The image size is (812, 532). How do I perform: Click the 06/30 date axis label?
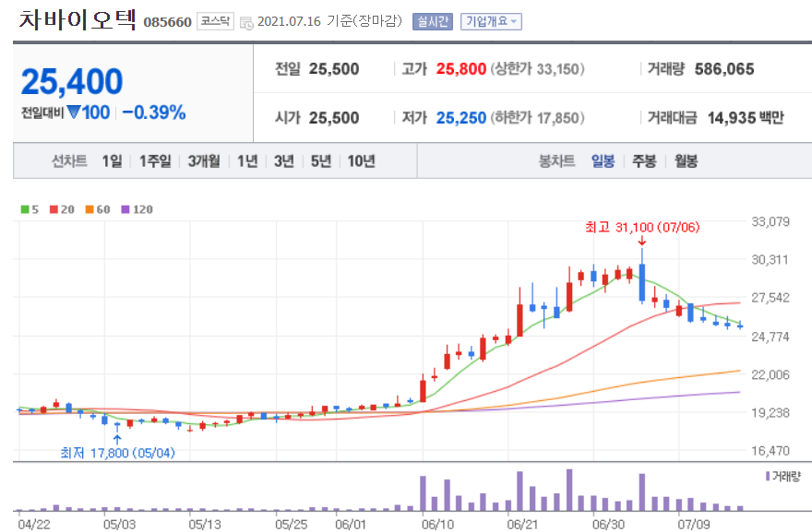click(608, 525)
